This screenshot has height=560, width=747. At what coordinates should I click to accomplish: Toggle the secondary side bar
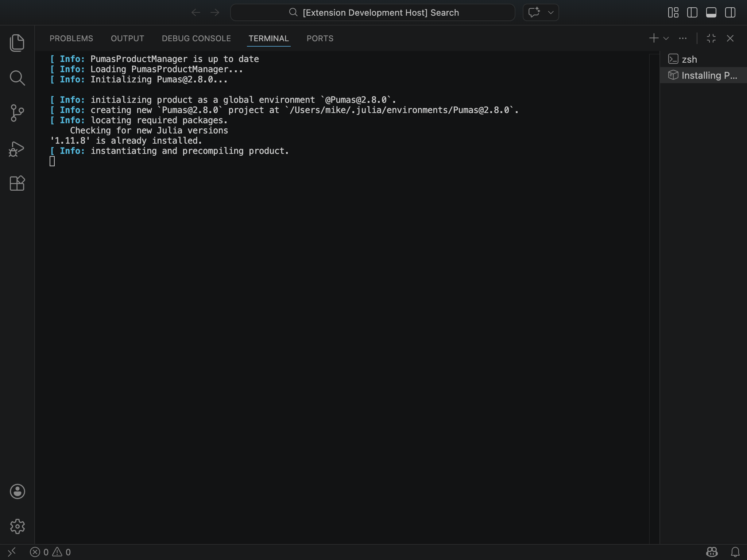coord(730,13)
